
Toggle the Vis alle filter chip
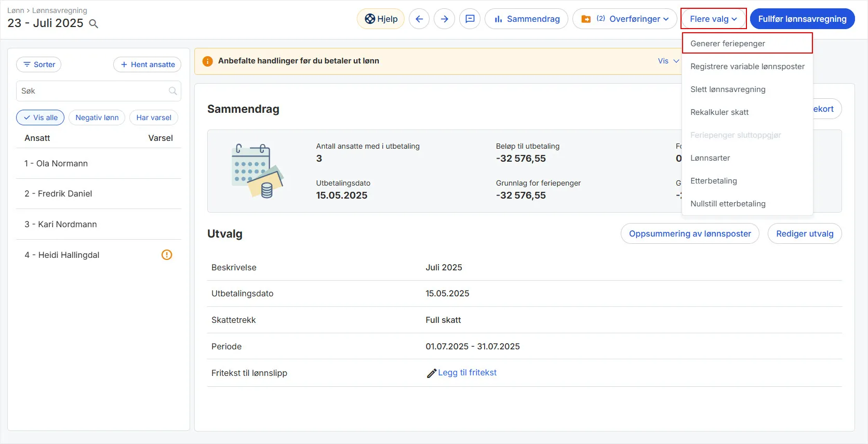click(x=41, y=117)
